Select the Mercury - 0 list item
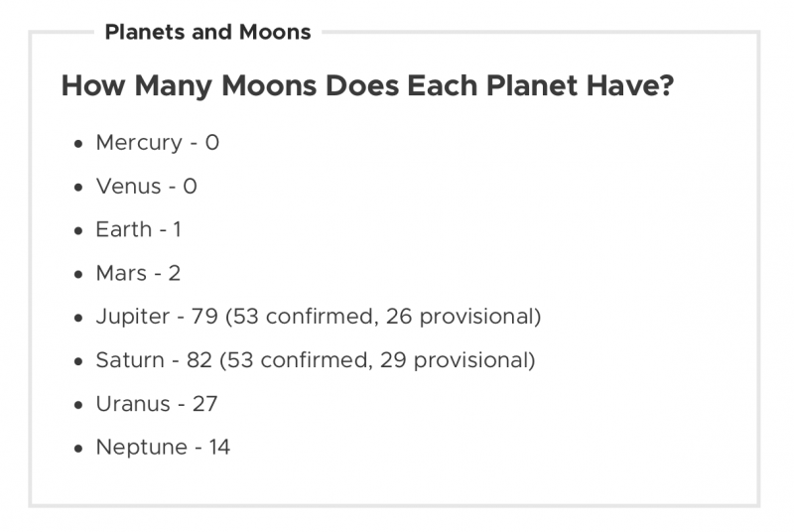Screen dimensions: 794x532 158,143
